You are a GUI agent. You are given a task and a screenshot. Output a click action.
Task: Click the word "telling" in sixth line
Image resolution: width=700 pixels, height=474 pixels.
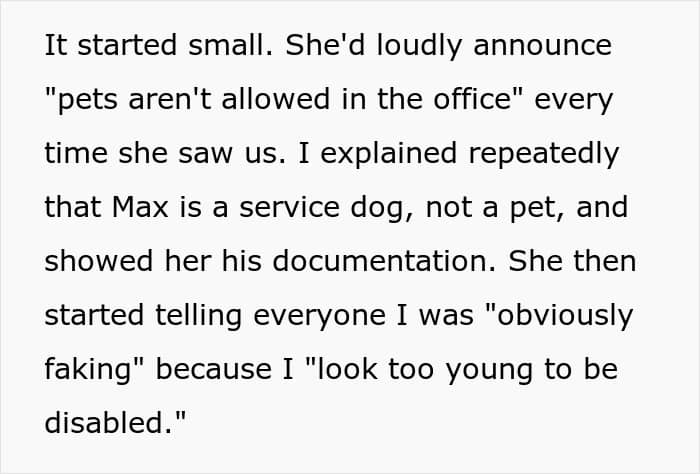tap(198, 315)
